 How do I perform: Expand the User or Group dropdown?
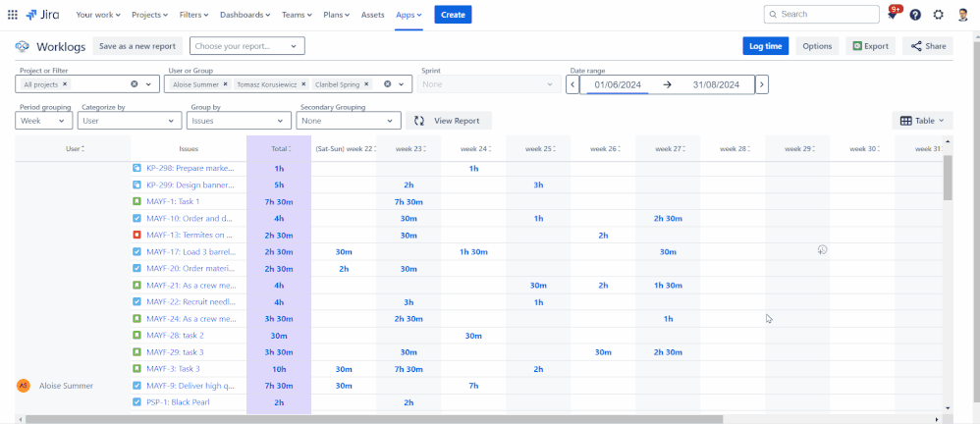tap(404, 83)
